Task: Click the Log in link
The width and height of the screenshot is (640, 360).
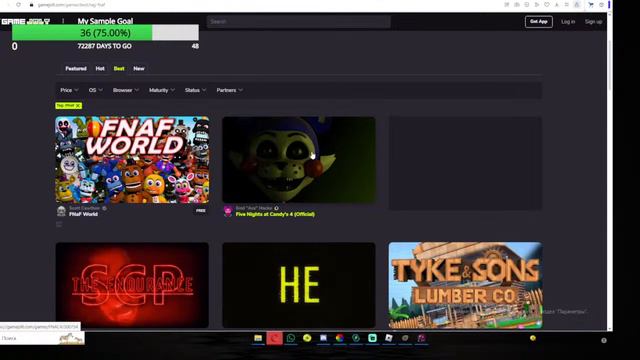Action: point(568,22)
